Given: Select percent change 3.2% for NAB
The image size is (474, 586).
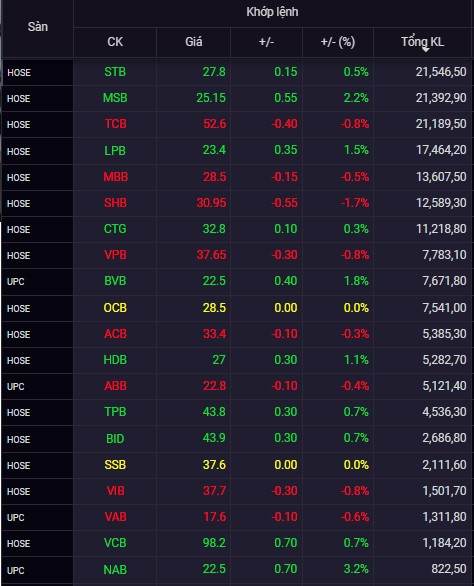Looking at the screenshot, I should click(x=356, y=569).
